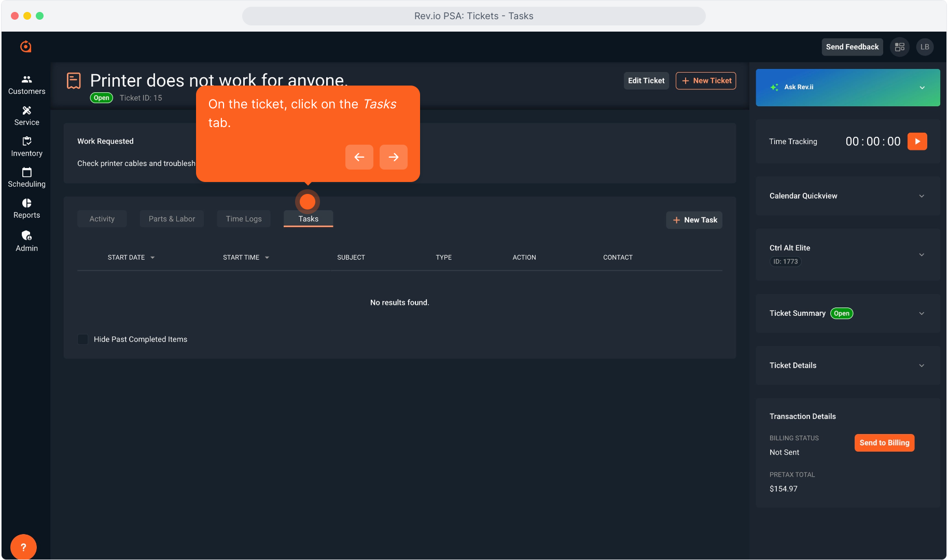Open the Service wrench icon
The height and width of the screenshot is (560, 948).
[26, 111]
